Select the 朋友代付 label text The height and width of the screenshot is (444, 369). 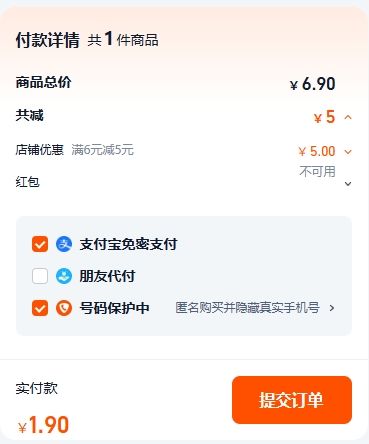click(107, 276)
